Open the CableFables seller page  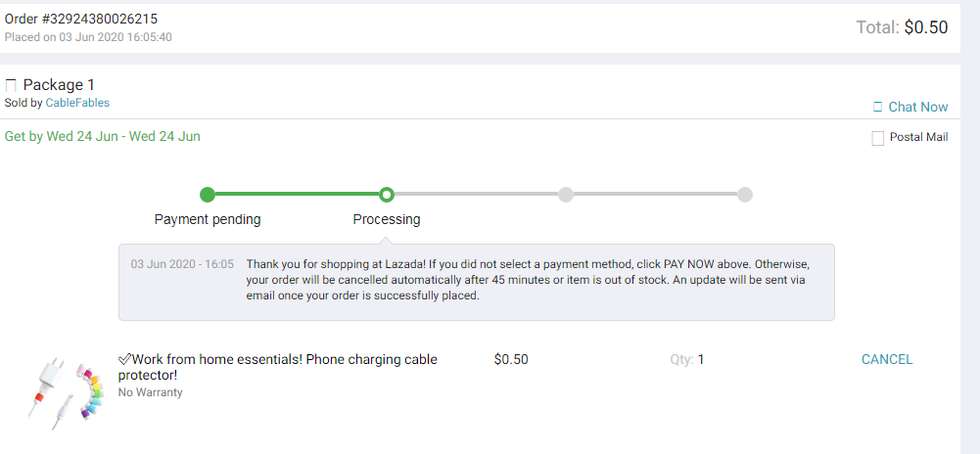tap(77, 103)
